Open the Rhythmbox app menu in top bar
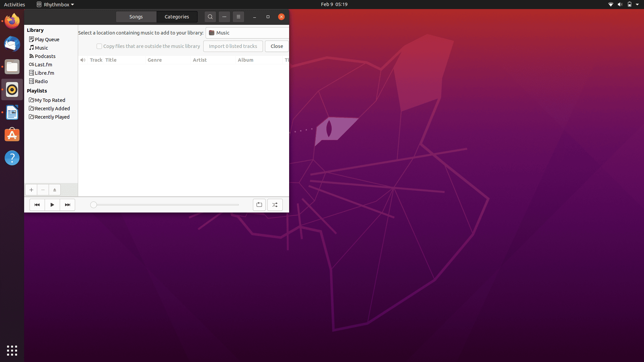The image size is (644, 362). tap(56, 4)
